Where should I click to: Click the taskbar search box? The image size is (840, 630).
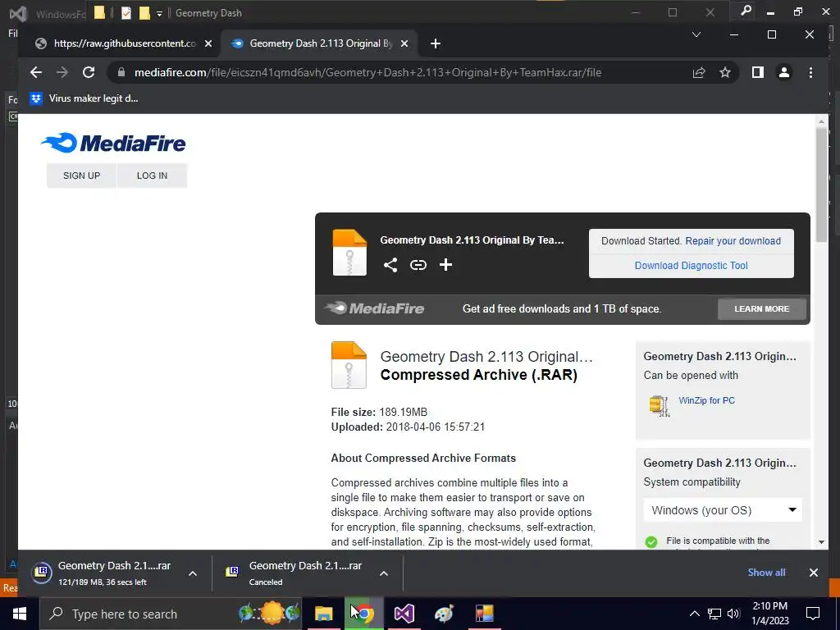(x=171, y=614)
